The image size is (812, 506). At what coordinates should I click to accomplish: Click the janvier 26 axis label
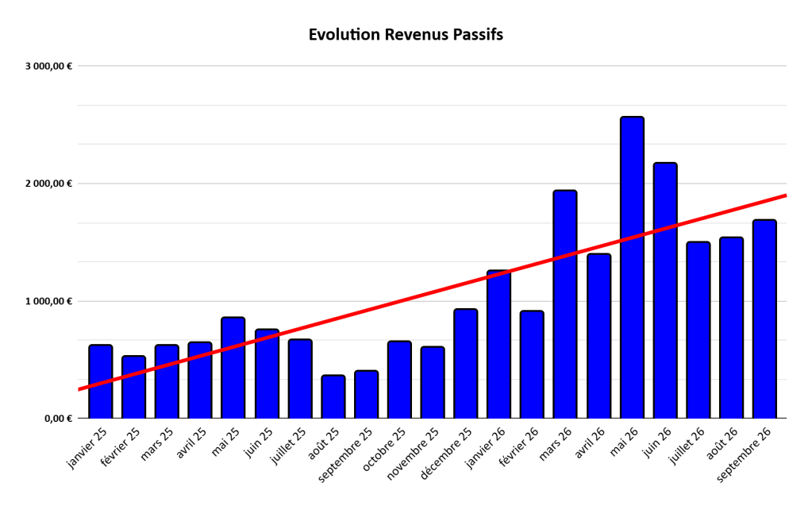click(486, 449)
